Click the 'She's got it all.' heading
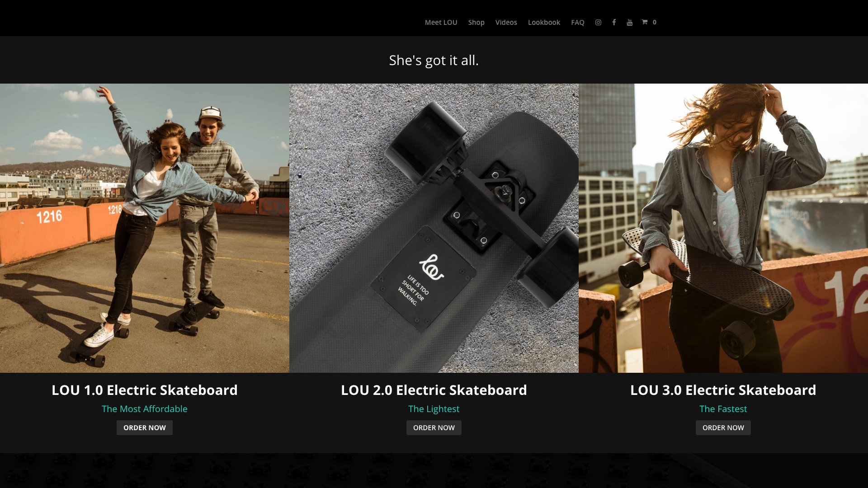Image resolution: width=868 pixels, height=488 pixels. pyautogui.click(x=434, y=60)
